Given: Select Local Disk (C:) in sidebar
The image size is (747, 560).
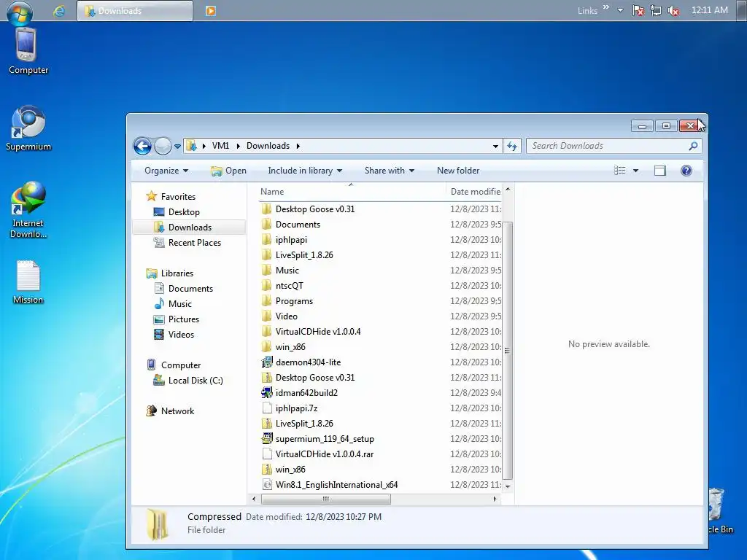Looking at the screenshot, I should click(196, 381).
